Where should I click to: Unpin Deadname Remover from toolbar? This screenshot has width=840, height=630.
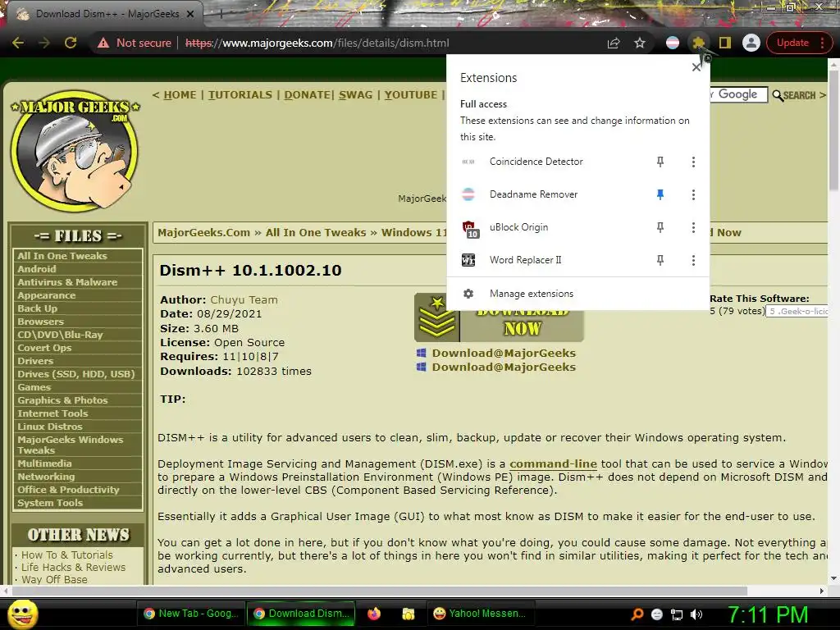click(660, 194)
